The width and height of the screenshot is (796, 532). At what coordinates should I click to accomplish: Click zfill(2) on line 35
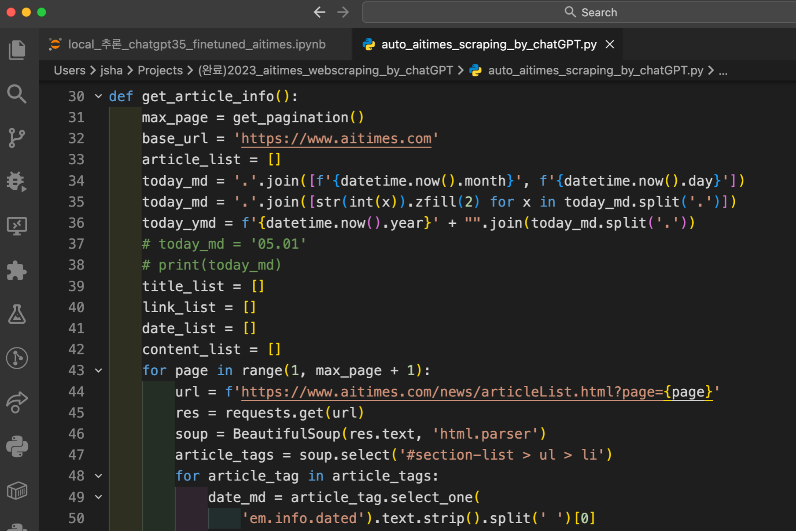[447, 202]
